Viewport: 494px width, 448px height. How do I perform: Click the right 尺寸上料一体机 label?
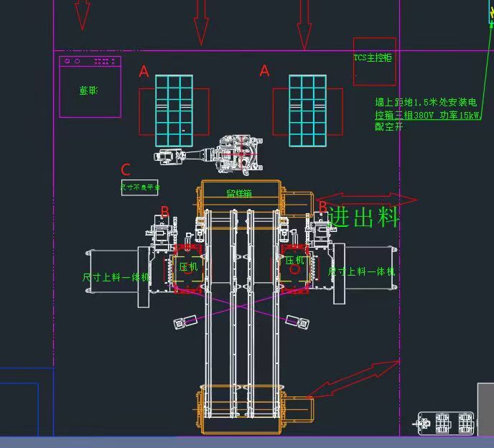tap(361, 271)
